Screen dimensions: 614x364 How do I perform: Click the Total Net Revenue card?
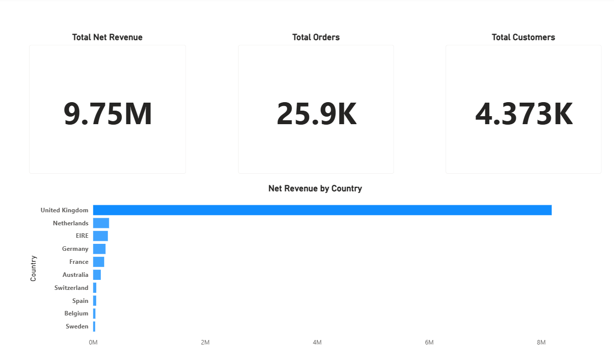click(x=107, y=109)
